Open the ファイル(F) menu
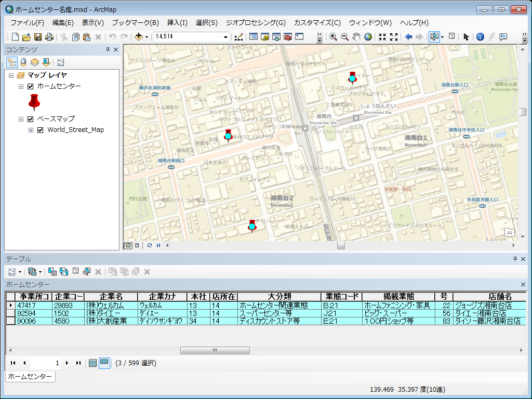Viewport: 532px width, 399px height. (x=27, y=23)
